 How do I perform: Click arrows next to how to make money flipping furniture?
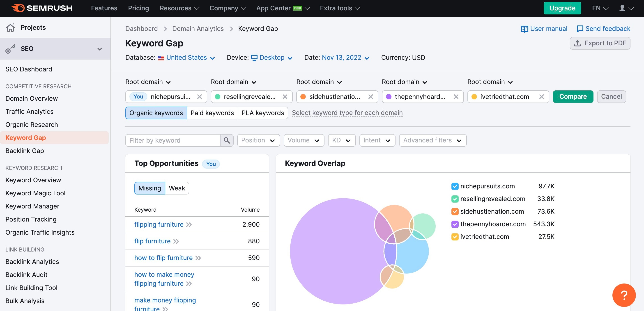189,284
